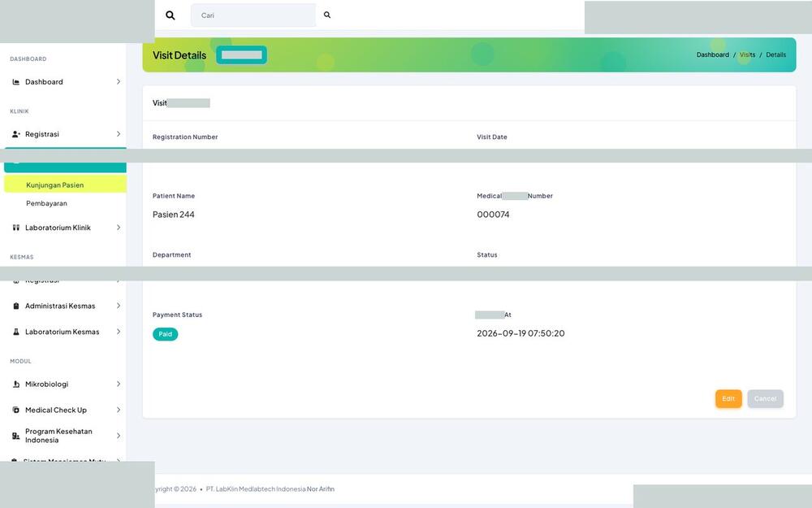Click the teal badge next to Visit Details
Viewport: 812px width, 508px height.
click(x=241, y=55)
